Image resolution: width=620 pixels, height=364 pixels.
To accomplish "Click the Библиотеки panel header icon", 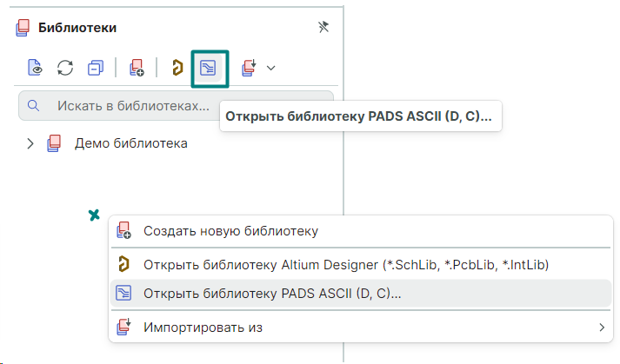I will tap(23, 29).
